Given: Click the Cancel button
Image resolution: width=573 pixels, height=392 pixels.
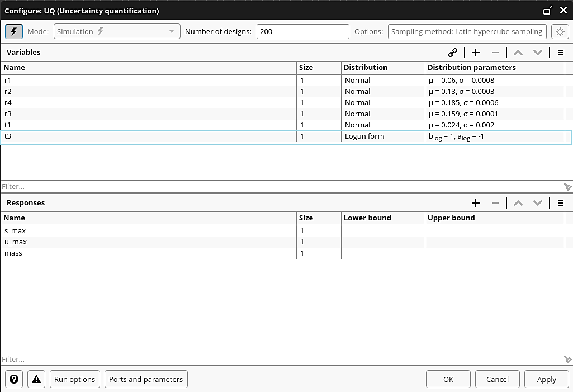Looking at the screenshot, I should coord(497,379).
